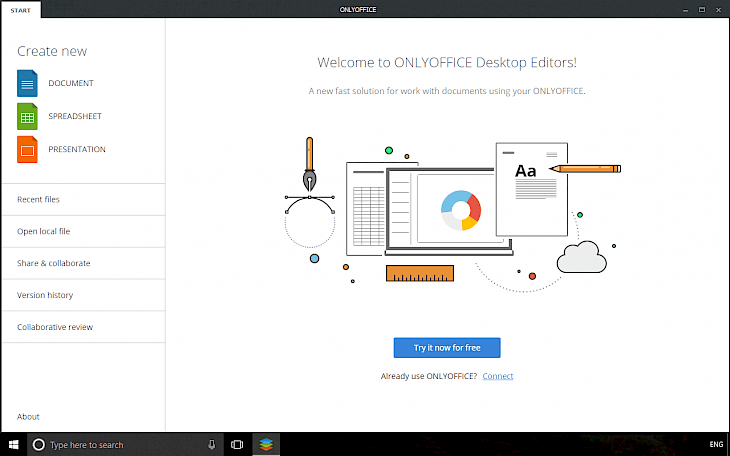Click the Cortana circle icon in taskbar
730x456 pixels.
point(39,444)
